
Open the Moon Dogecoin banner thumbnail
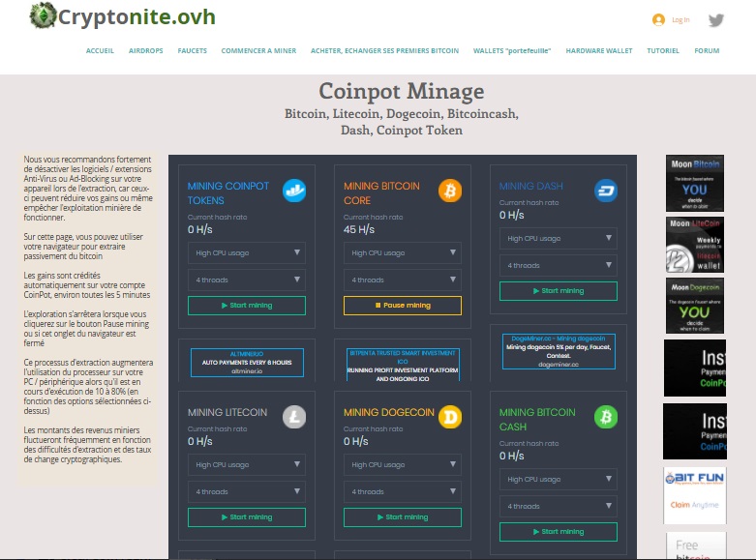(x=695, y=306)
